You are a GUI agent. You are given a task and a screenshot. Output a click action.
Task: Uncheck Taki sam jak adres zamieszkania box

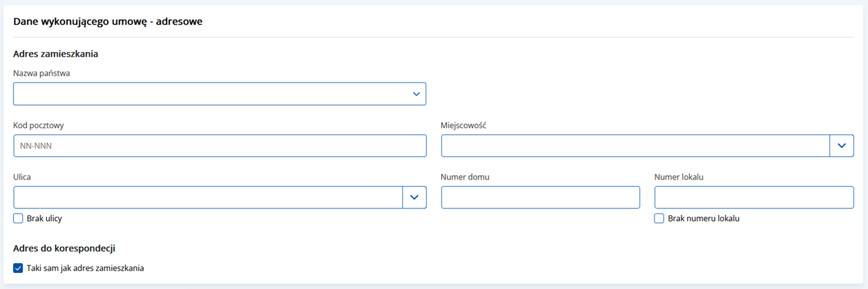pyautogui.click(x=19, y=269)
